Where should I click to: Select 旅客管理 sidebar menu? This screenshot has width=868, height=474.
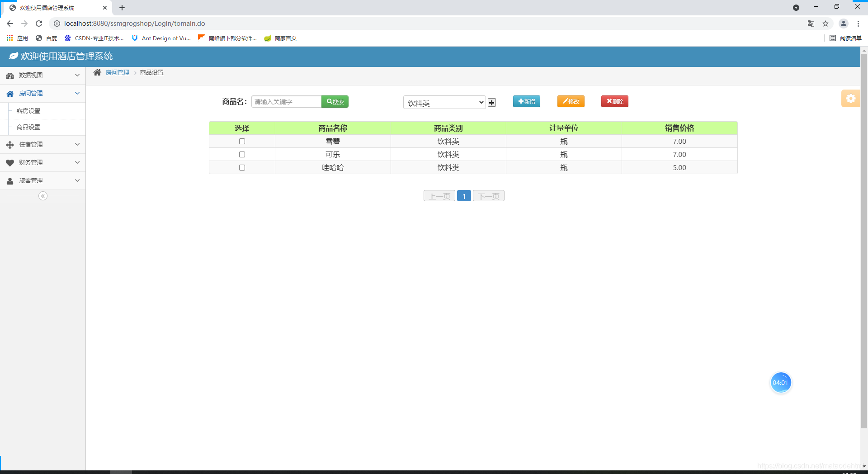42,180
